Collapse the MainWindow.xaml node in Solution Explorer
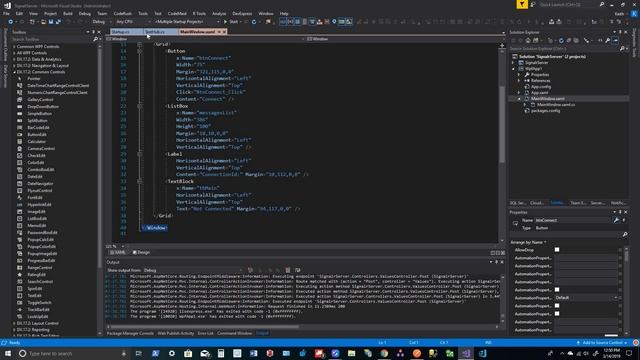The height and width of the screenshot is (360, 640). 519,99
